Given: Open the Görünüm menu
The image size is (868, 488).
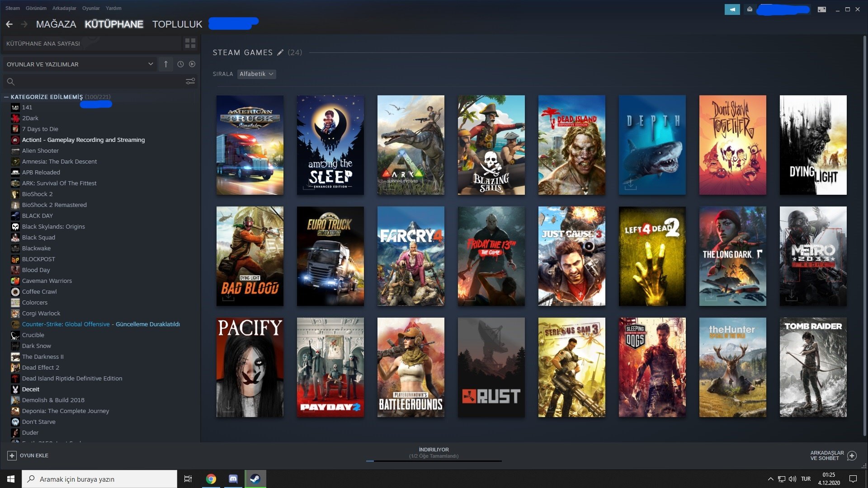Looking at the screenshot, I should tap(36, 8).
